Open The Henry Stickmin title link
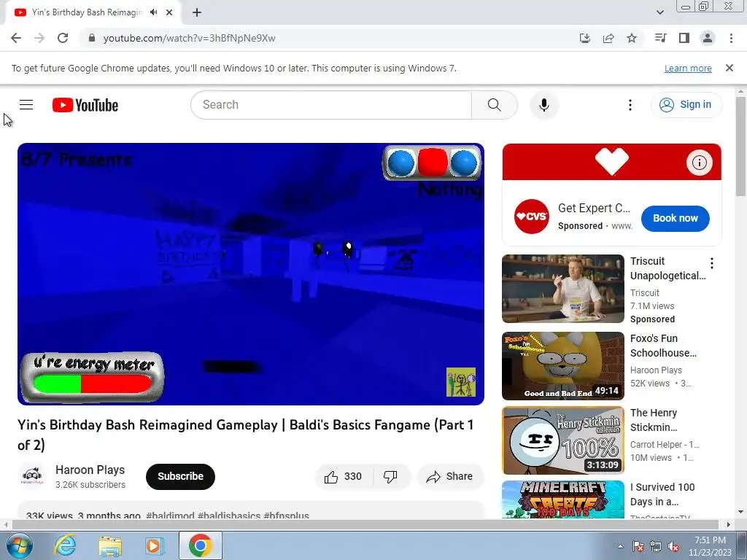 [x=654, y=420]
